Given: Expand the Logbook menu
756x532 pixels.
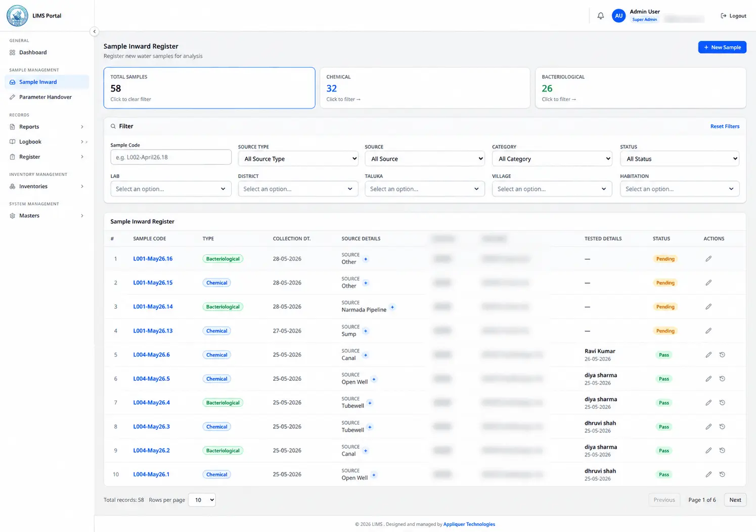Looking at the screenshot, I should 47,142.
